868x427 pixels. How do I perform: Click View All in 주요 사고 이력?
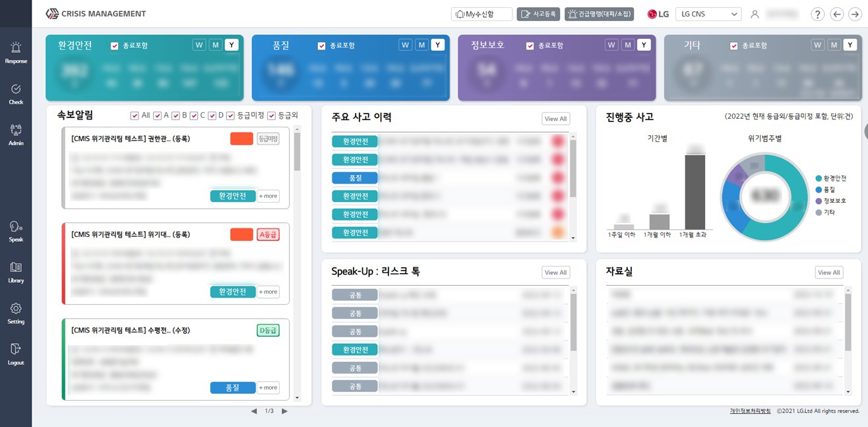click(555, 119)
